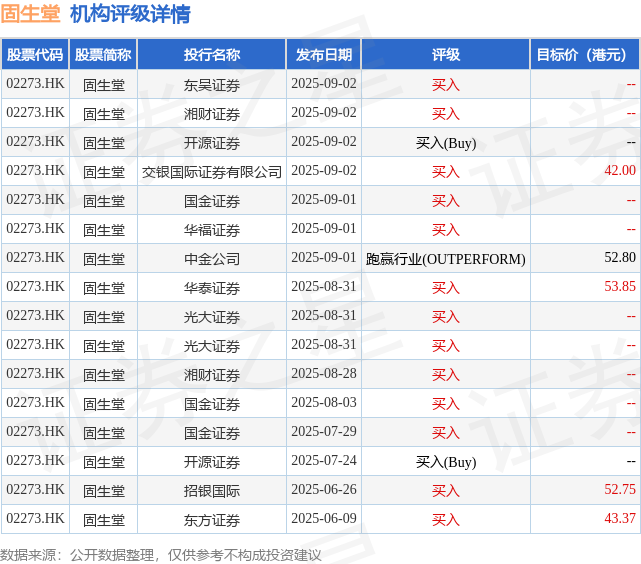This screenshot has height=564, width=641.
Task: Click 开源证券 in the 2025-07-24 row
Action: click(x=212, y=462)
